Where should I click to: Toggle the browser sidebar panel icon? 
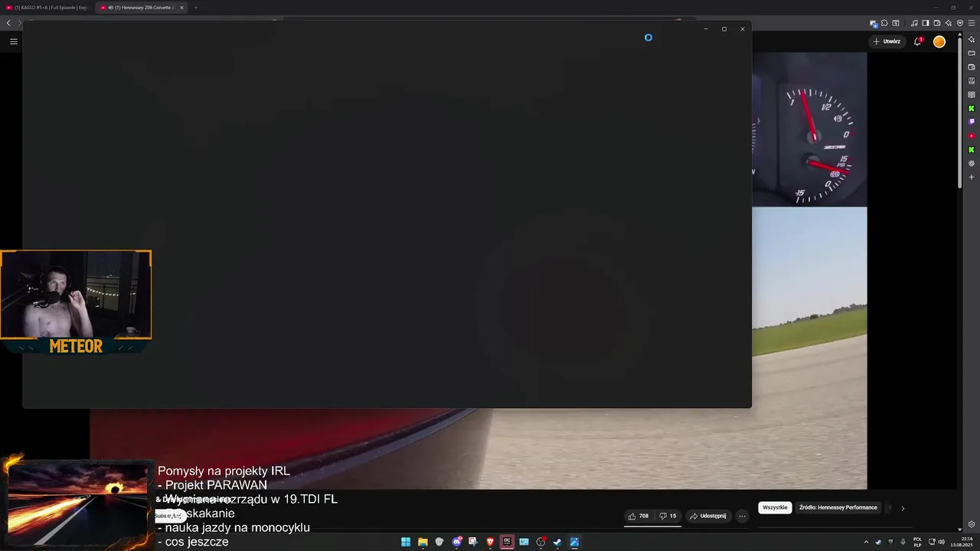click(926, 23)
